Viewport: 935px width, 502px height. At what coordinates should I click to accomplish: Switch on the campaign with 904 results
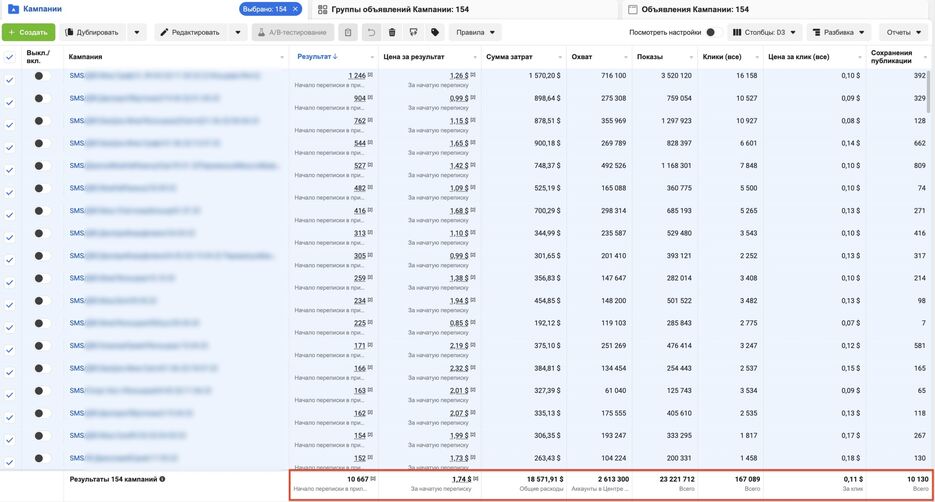pos(41,98)
